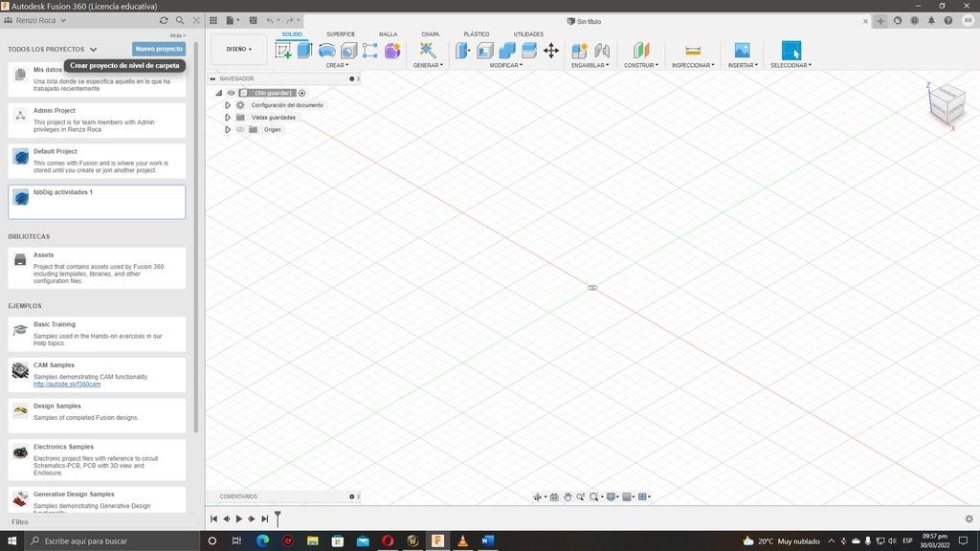The width and height of the screenshot is (980, 551).
Task: Open the autode.sk/f360cam link
Action: (67, 385)
